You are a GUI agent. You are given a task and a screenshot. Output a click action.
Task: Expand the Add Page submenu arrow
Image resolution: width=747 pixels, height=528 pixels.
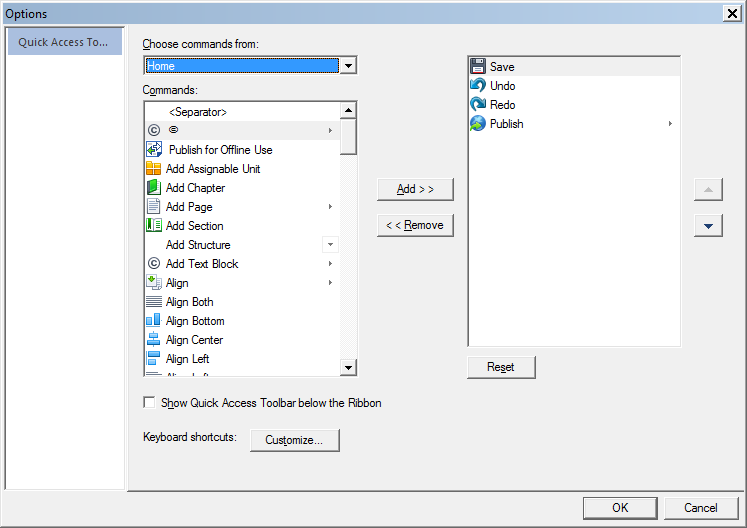(x=330, y=207)
